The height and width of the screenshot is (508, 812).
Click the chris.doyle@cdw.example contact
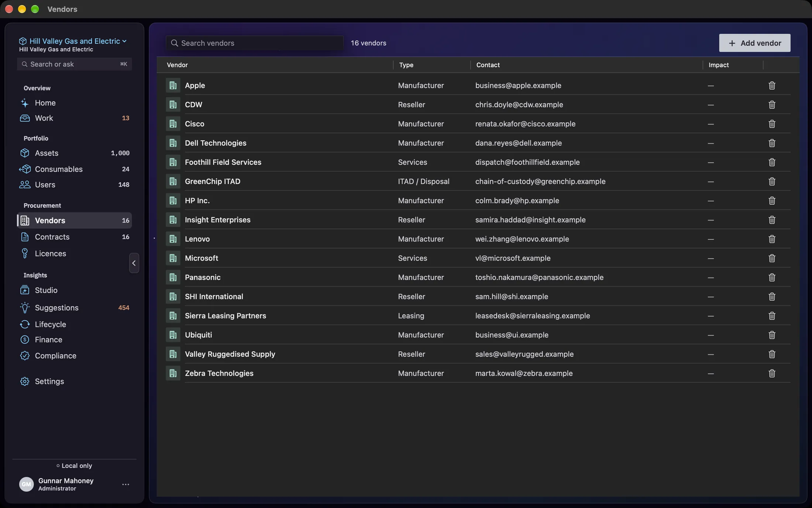pyautogui.click(x=519, y=105)
